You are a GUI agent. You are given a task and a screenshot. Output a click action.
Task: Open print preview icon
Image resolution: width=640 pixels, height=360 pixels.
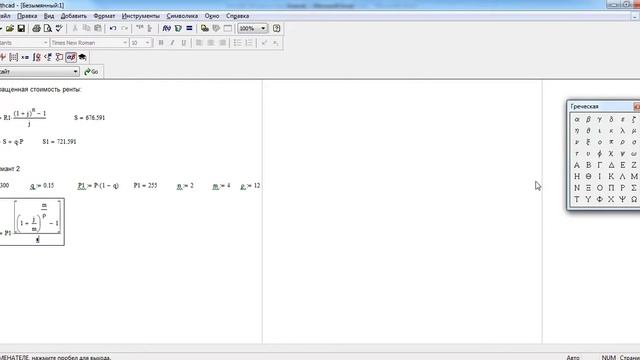point(48,28)
